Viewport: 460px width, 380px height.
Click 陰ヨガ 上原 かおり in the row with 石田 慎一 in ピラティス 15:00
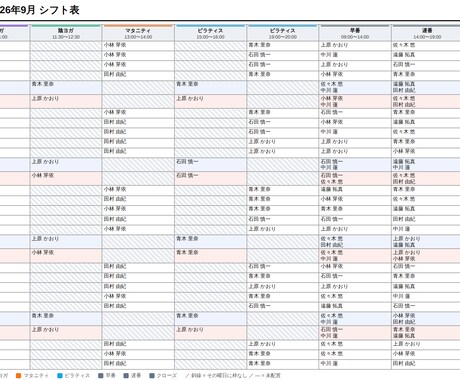pos(45,162)
